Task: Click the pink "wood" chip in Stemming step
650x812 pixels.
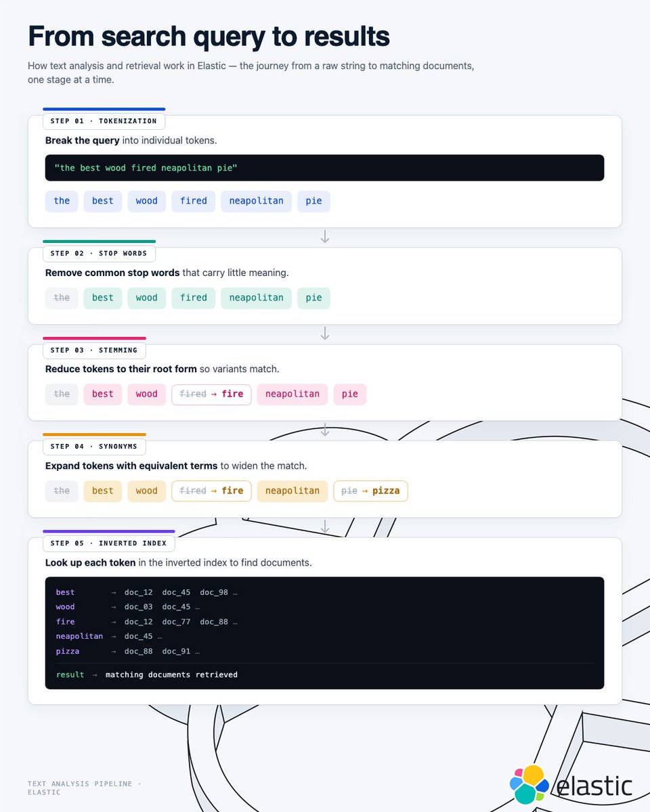Action: [146, 394]
